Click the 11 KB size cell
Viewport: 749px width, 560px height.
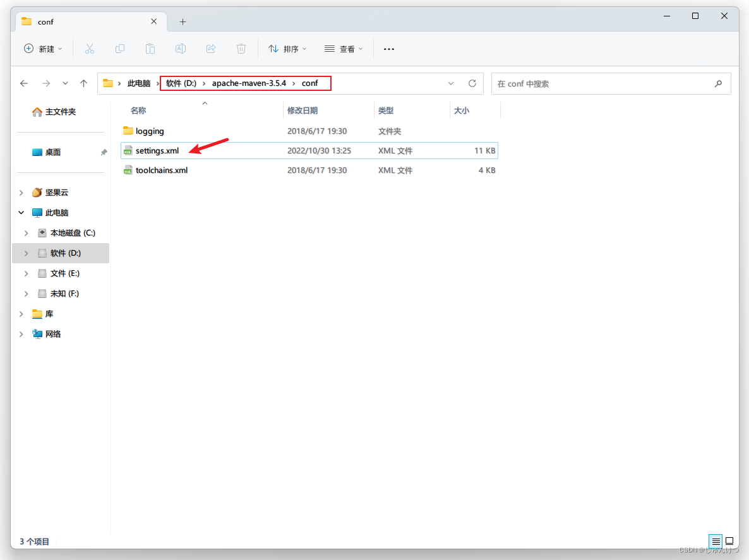pos(484,150)
